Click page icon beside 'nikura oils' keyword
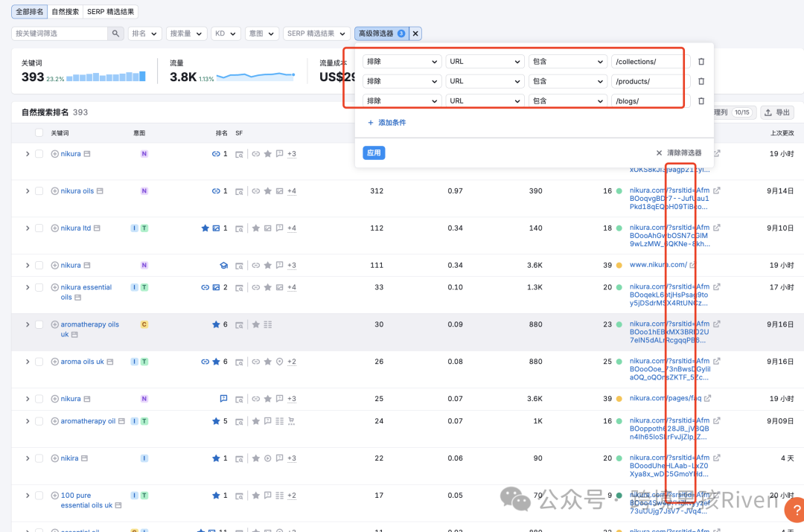The width and height of the screenshot is (804, 532). [x=100, y=191]
